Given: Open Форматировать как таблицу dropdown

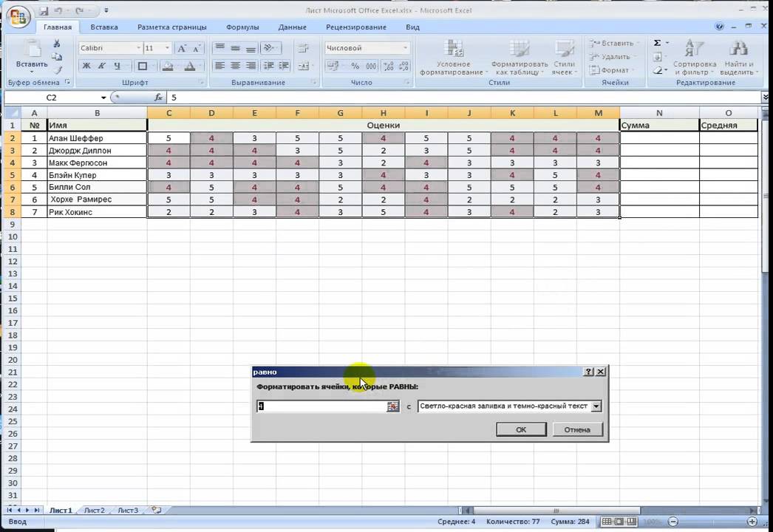Looking at the screenshot, I should (519, 58).
